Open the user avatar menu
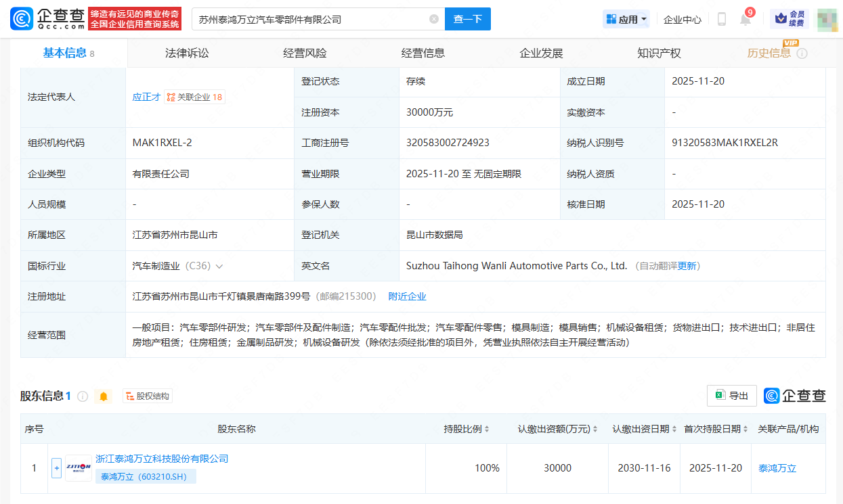This screenshot has height=504, width=843. click(x=826, y=18)
